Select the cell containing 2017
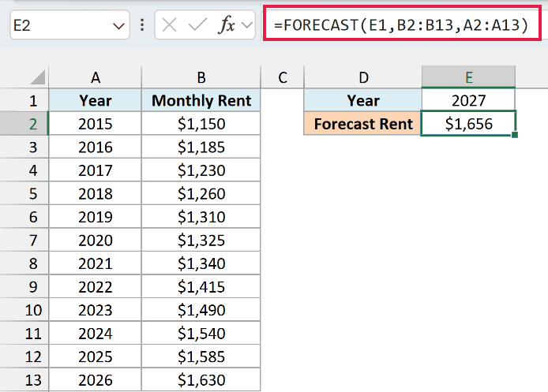This screenshot has height=392, width=548. [96, 170]
